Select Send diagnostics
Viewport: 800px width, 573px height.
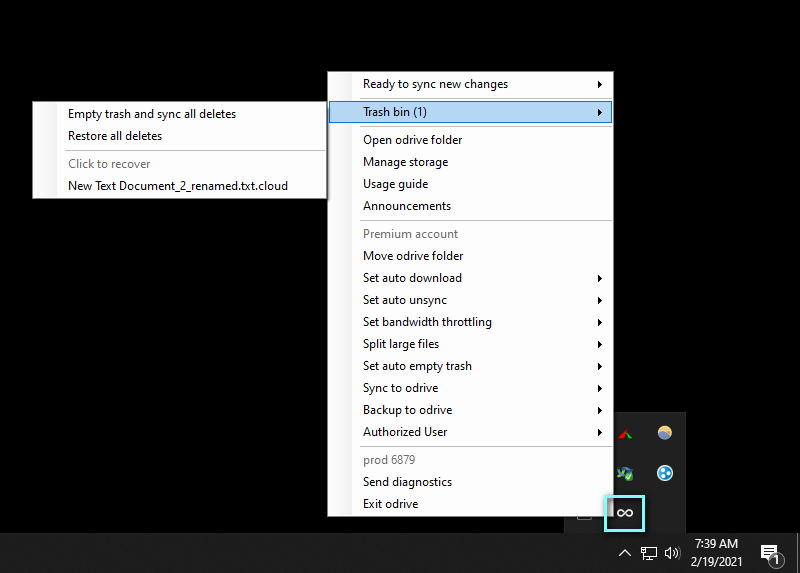coord(407,482)
